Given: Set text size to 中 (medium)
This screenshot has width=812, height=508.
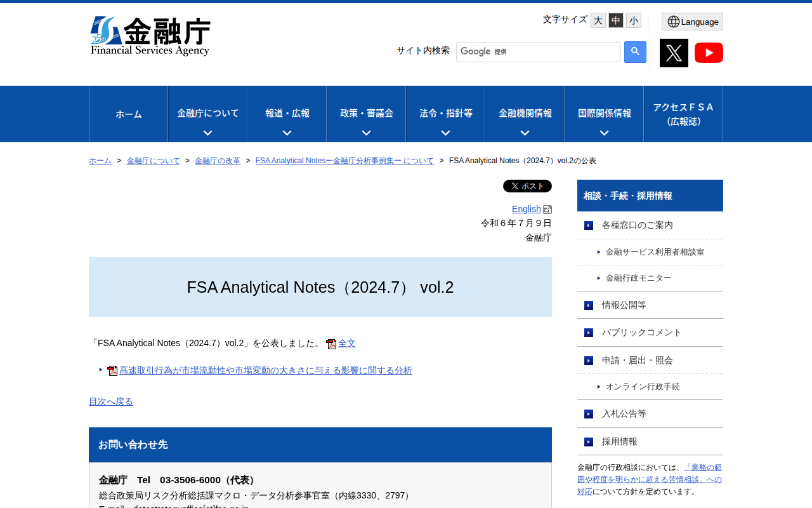Looking at the screenshot, I should 616,20.
